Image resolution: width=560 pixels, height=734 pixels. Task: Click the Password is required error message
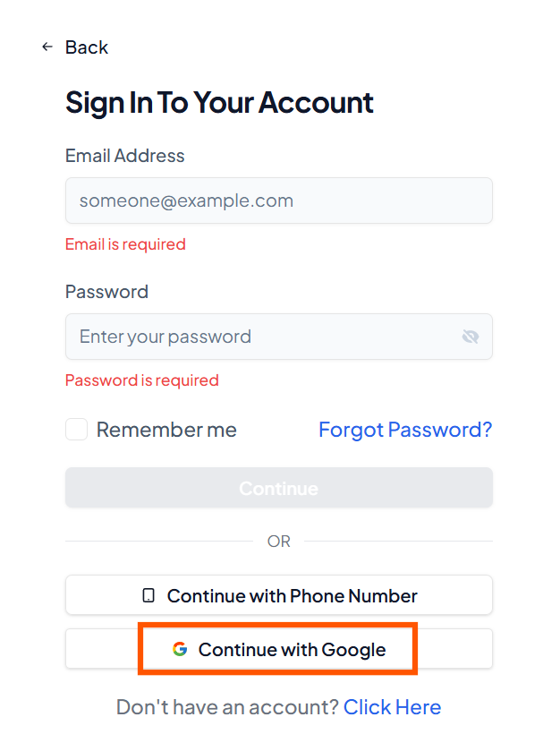click(141, 380)
